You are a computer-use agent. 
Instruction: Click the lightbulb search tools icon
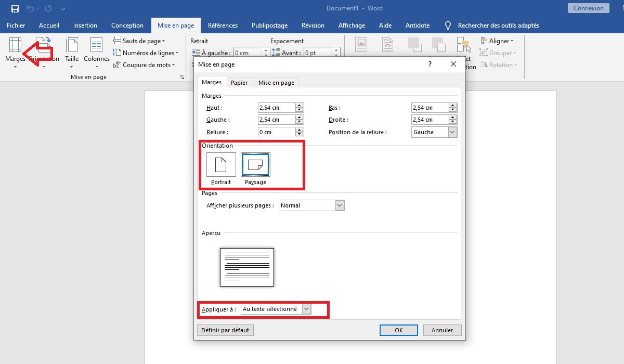click(448, 25)
